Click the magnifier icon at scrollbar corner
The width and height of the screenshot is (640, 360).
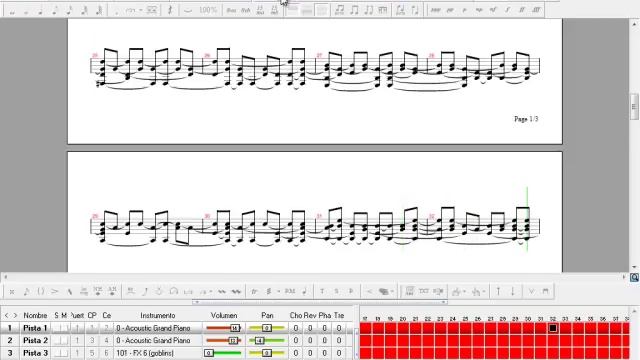[x=635, y=278]
